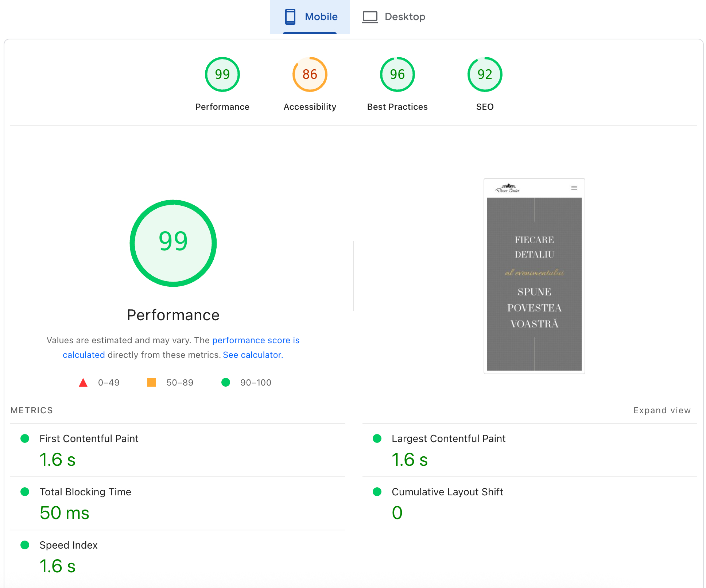This screenshot has height=588, width=706.
Task: Open the See calculator link
Action: 253,355
